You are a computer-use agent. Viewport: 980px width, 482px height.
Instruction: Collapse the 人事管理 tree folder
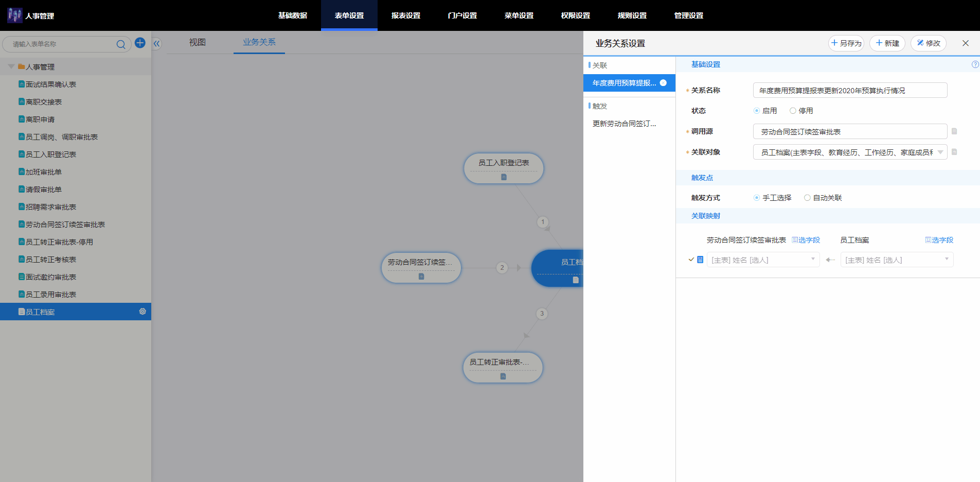(11, 66)
